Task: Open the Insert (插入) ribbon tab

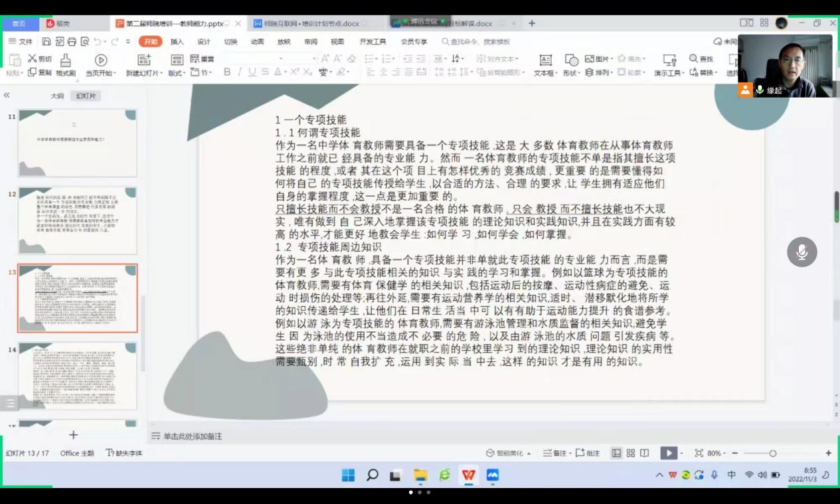Action: 177,41
